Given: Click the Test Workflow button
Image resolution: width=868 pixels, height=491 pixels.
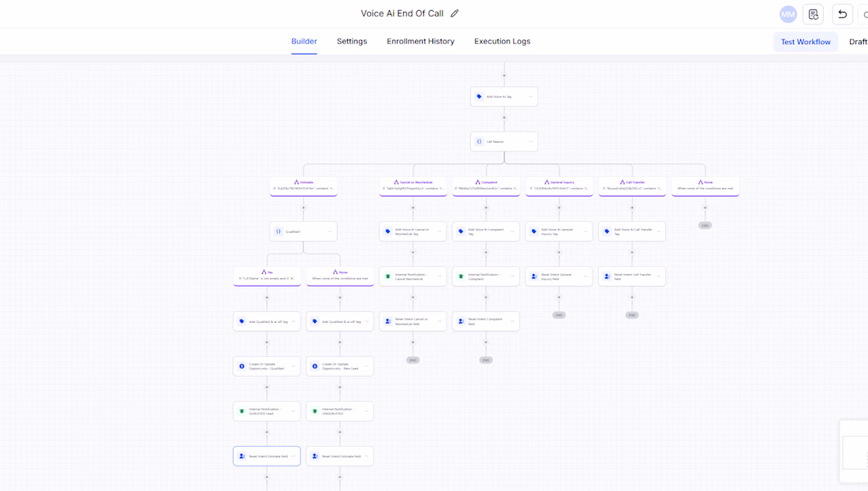Looking at the screenshot, I should (806, 42).
